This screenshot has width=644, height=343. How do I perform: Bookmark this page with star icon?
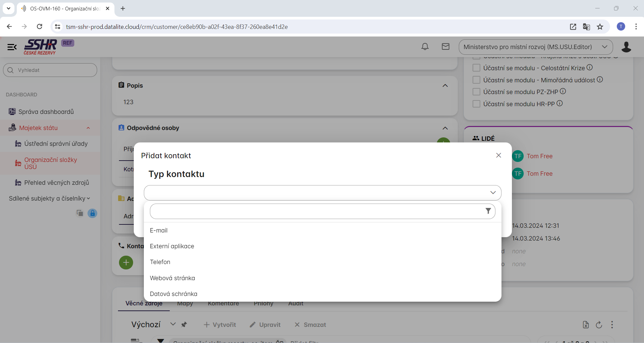(x=600, y=27)
